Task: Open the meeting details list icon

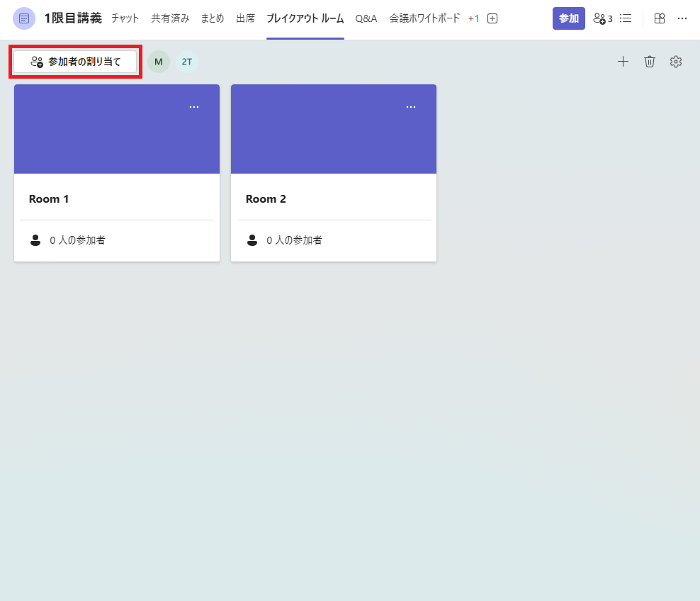Action: (x=626, y=18)
